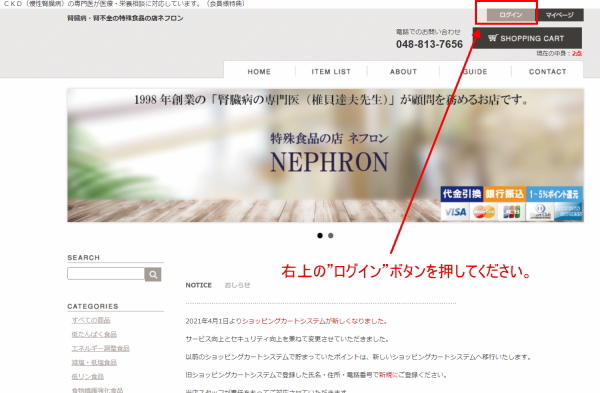The height and width of the screenshot is (393, 600).
Task: Open ITEM LIST navigation tab
Action: coord(331,72)
